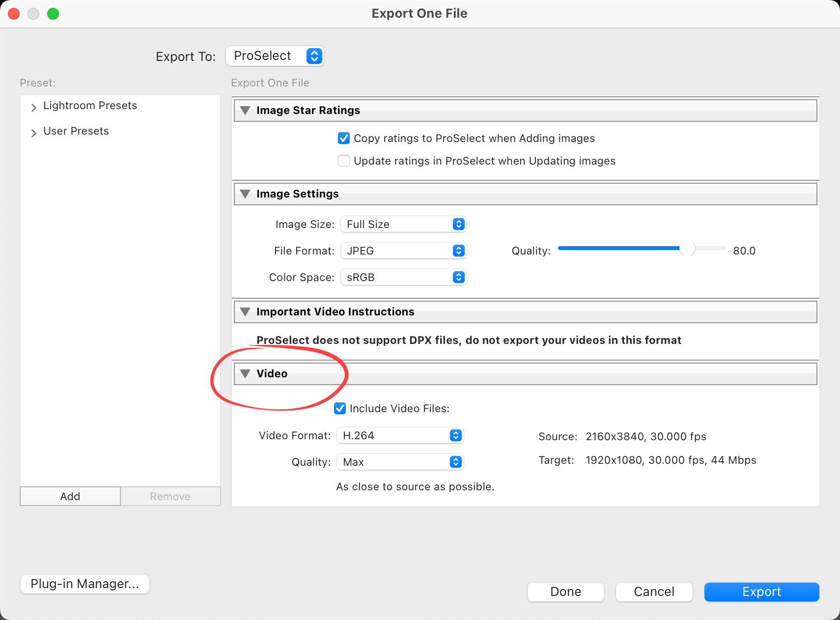This screenshot has width=840, height=620.
Task: Uncheck Copy ratings to ProSelect checkbox
Action: tap(344, 139)
